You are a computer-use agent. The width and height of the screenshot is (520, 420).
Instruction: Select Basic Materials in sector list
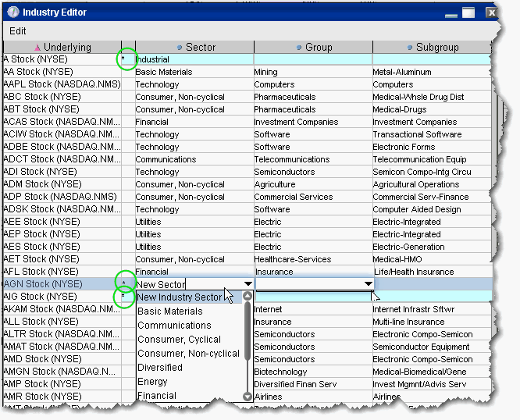click(169, 311)
